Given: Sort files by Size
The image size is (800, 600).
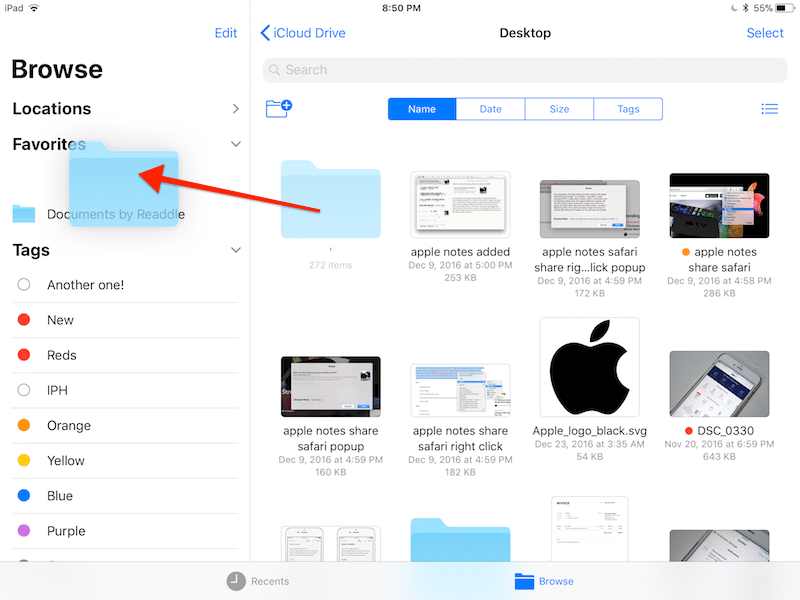Looking at the screenshot, I should click(x=559, y=109).
